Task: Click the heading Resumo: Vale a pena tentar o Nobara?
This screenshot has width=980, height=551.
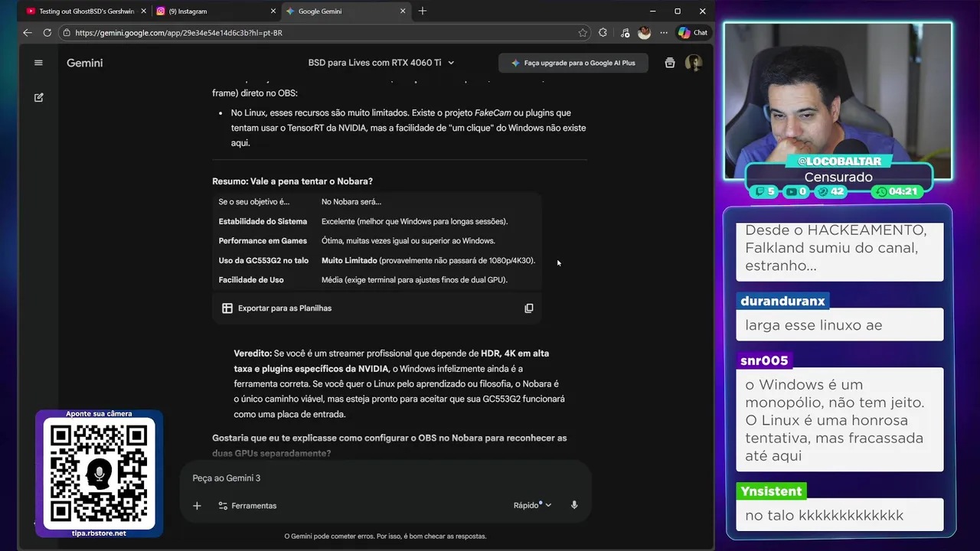Action: click(292, 181)
